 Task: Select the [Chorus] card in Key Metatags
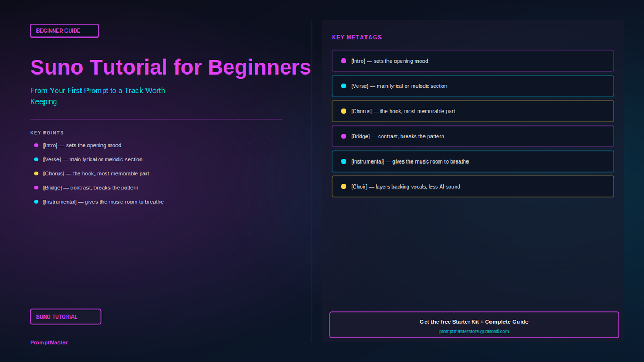(x=473, y=111)
